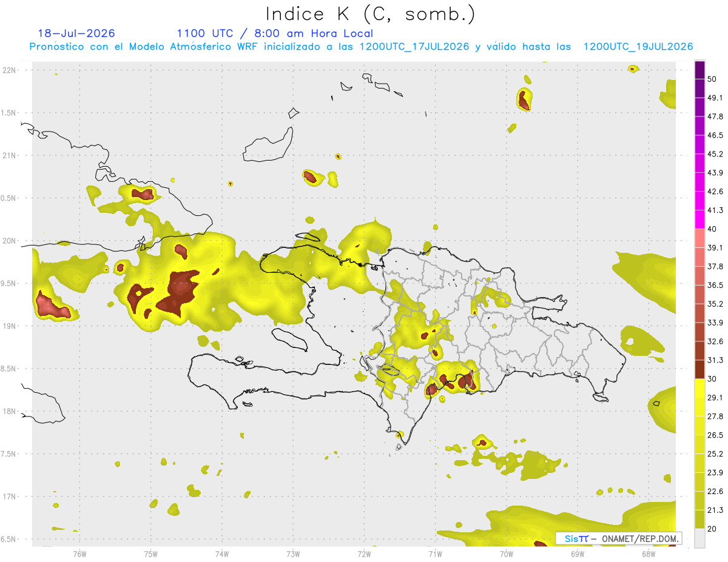Image resolution: width=728 pixels, height=562 pixels.
Task: Click the '47.8' color bar value
Action: 716,116
